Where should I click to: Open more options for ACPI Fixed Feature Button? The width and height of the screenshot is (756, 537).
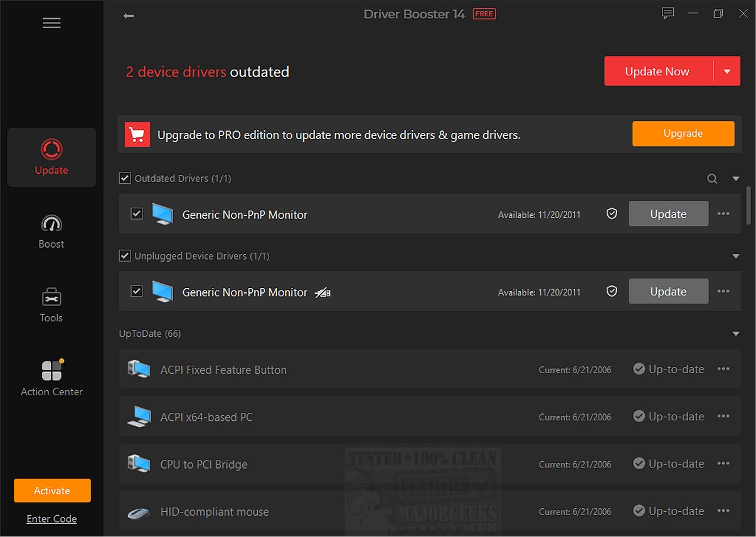coord(723,369)
